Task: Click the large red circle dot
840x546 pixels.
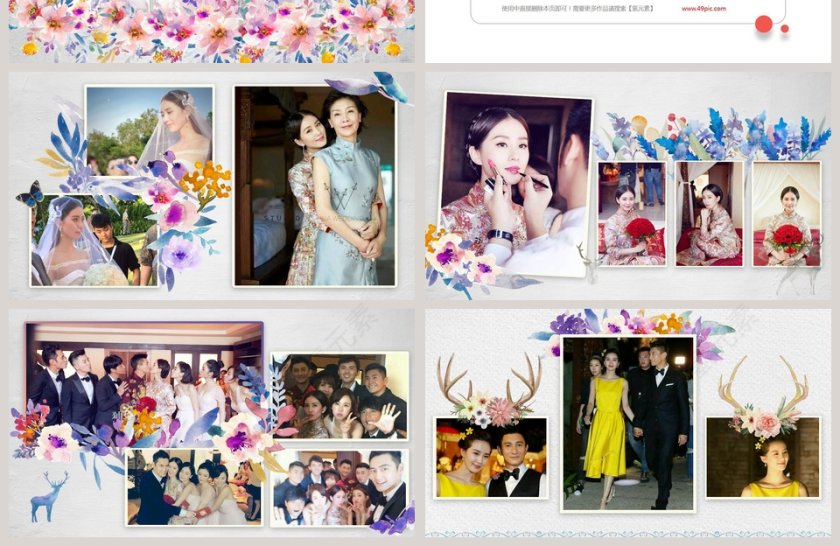Action: (764, 24)
